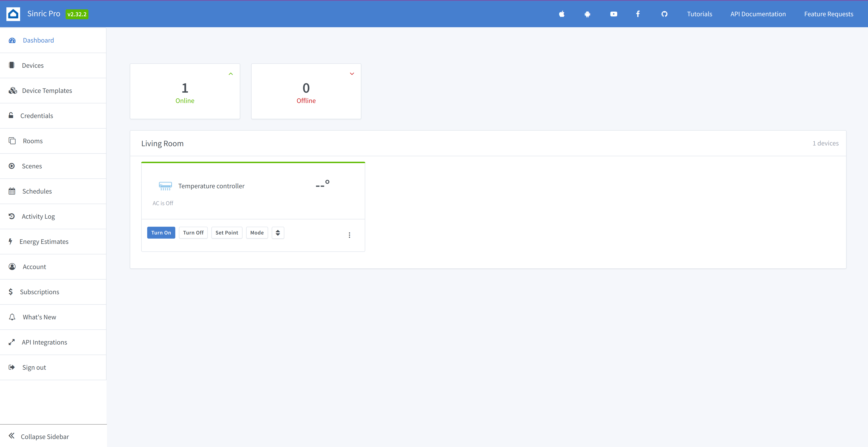
Task: Click the API Integrations arrows icon
Action: pyautogui.click(x=12, y=342)
